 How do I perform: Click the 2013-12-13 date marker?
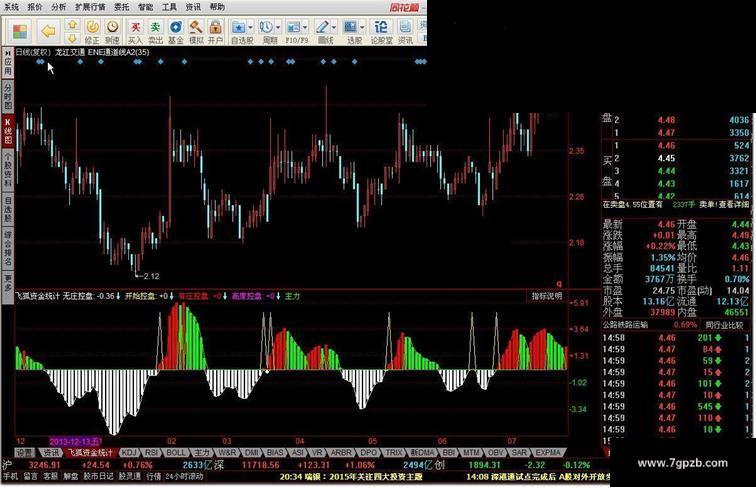(x=75, y=441)
